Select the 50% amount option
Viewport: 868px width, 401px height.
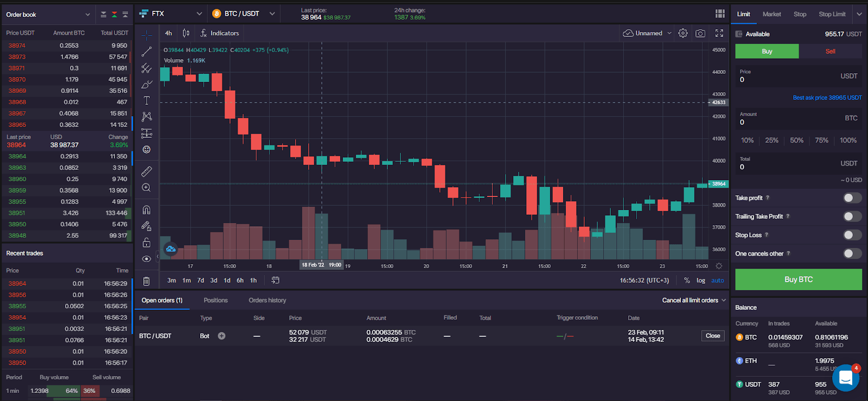point(796,140)
